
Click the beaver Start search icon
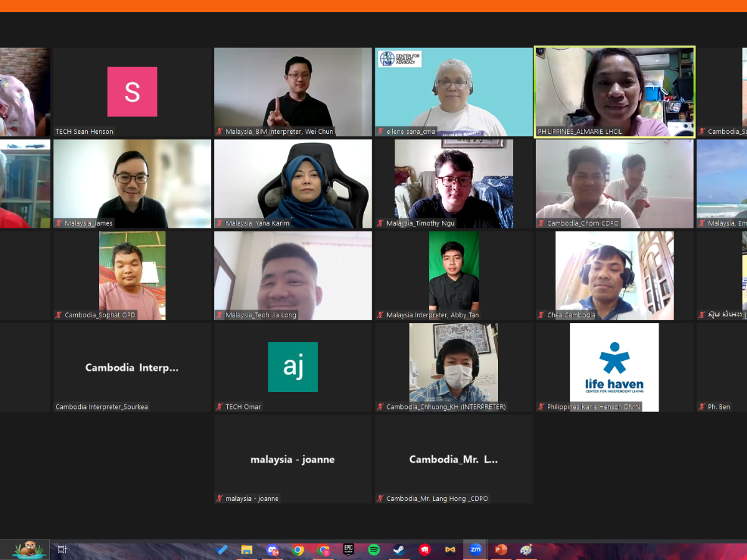27,550
